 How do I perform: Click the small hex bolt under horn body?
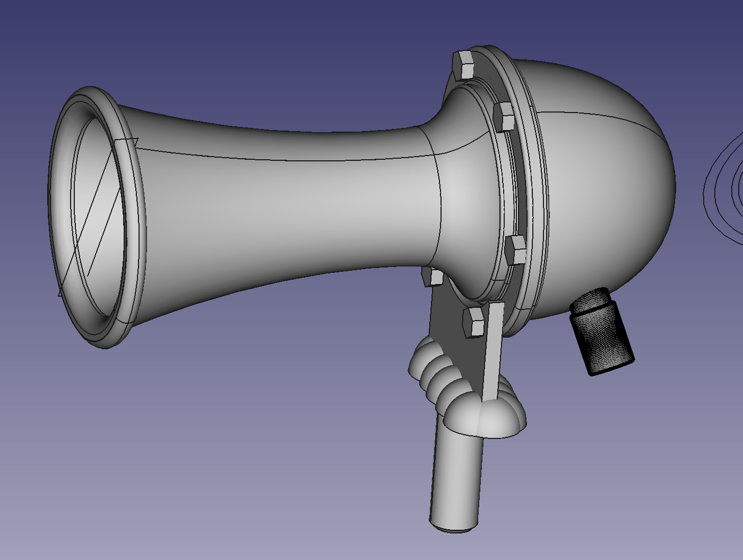[x=435, y=277]
